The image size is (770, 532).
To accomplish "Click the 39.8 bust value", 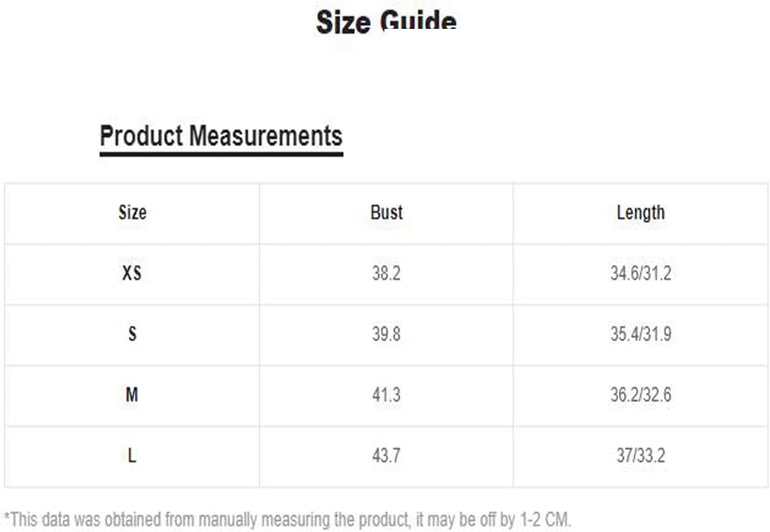I will click(386, 334).
